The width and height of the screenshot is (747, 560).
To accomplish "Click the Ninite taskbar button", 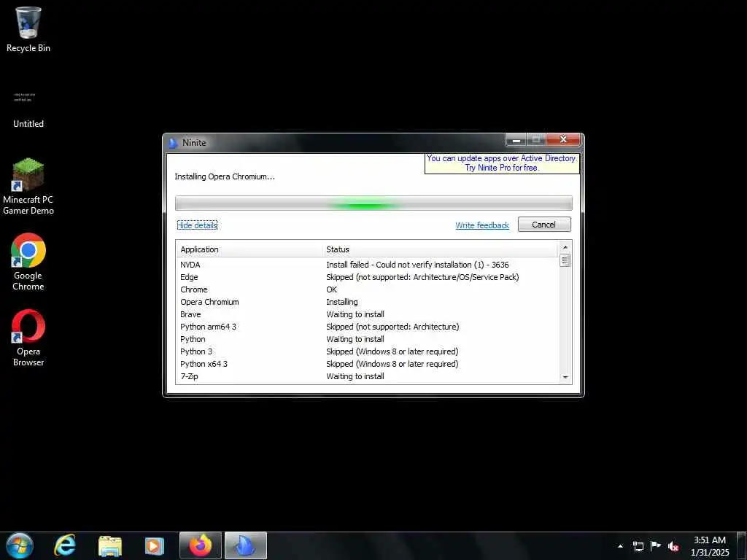I will [245, 545].
